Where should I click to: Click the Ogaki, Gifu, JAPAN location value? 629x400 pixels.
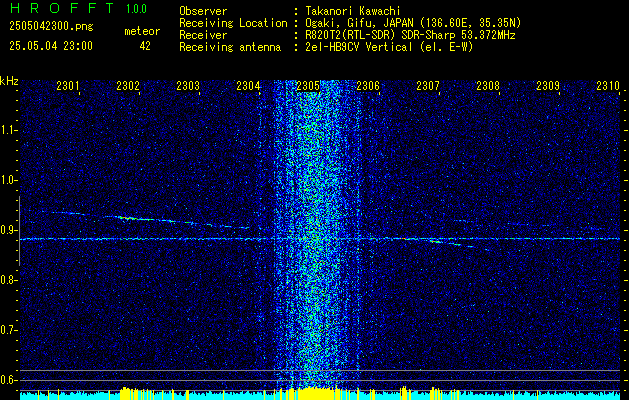(x=413, y=23)
